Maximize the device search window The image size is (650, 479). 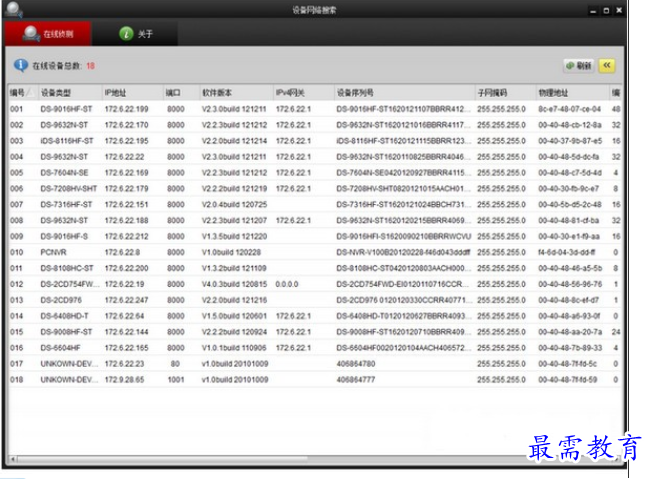606,11
